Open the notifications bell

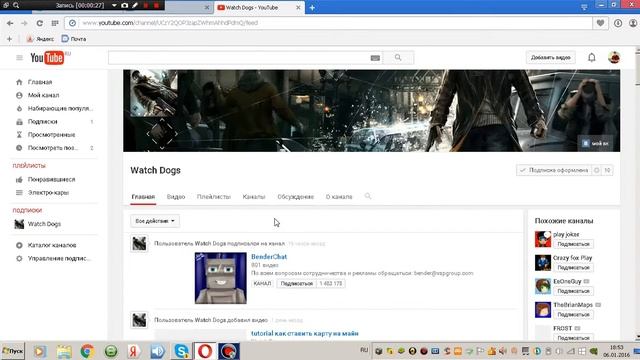pyautogui.click(x=591, y=58)
